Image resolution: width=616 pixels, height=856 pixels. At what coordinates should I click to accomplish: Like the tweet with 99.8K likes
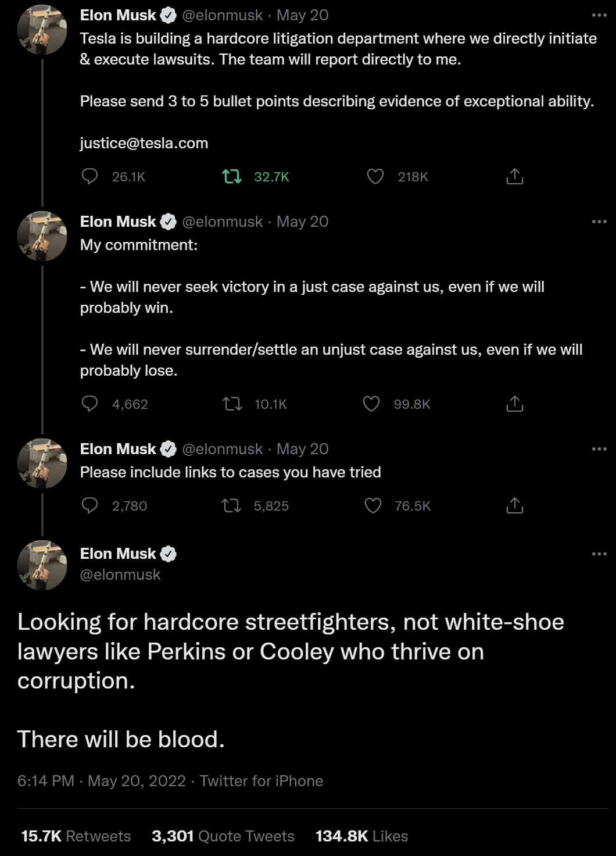371,404
